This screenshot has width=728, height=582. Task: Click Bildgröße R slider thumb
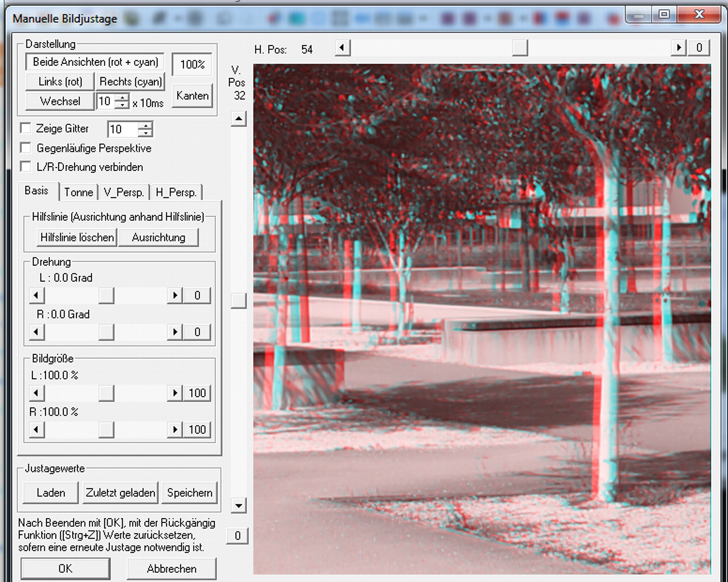point(106,430)
